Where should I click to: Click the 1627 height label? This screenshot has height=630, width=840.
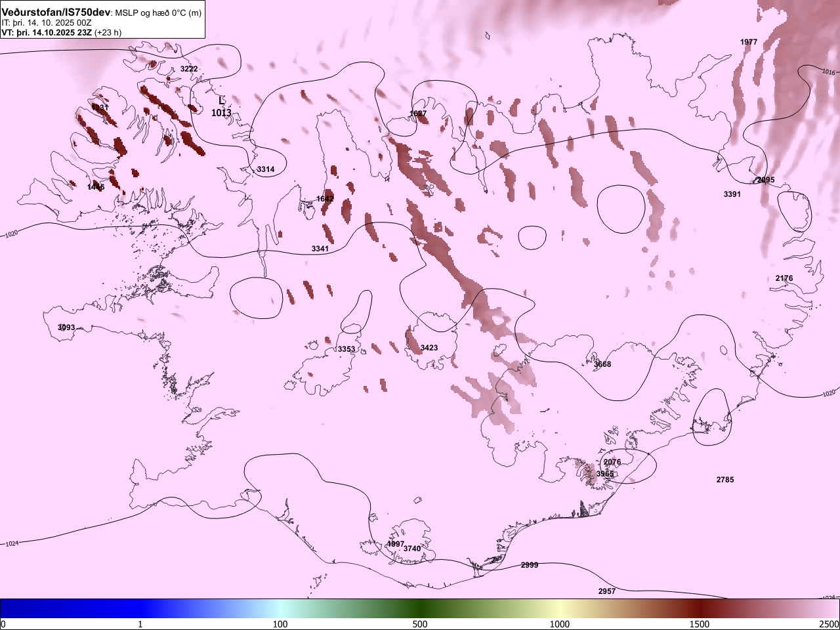(418, 114)
